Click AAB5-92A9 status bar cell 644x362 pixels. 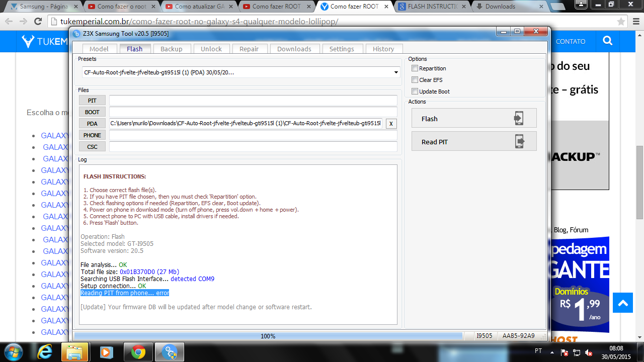click(x=519, y=336)
